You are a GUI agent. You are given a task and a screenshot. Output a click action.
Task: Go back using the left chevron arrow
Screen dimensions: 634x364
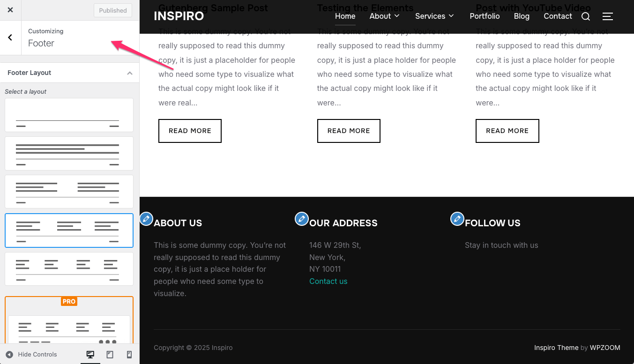[x=10, y=37]
